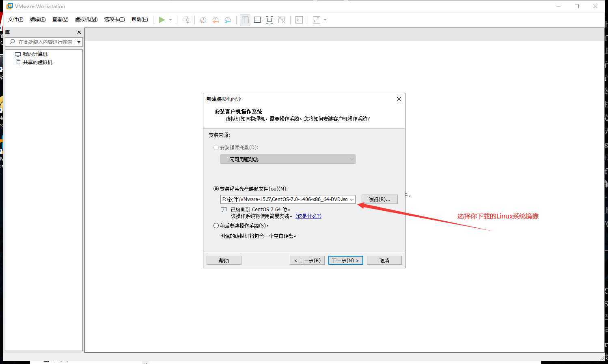608x364 pixels.
Task: Click the full screen mode icon
Action: [x=270, y=20]
